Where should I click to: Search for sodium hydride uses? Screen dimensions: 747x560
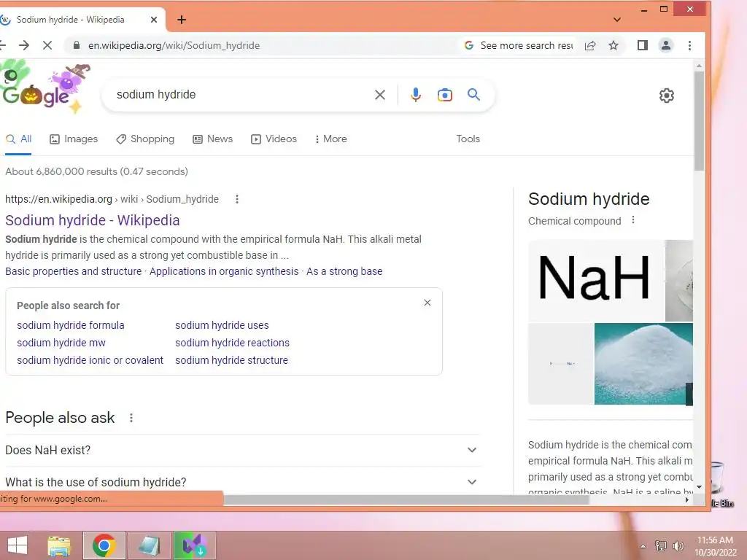click(222, 325)
